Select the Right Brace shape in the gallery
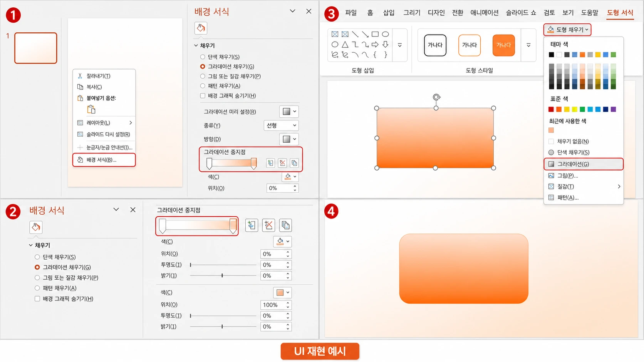Viewport: 644px width, 362px height. [385, 55]
